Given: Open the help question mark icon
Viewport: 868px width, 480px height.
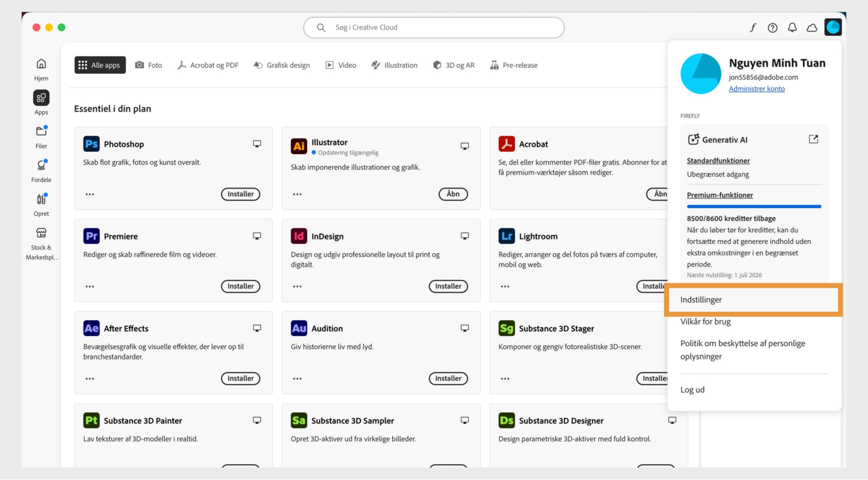Looking at the screenshot, I should click(773, 28).
